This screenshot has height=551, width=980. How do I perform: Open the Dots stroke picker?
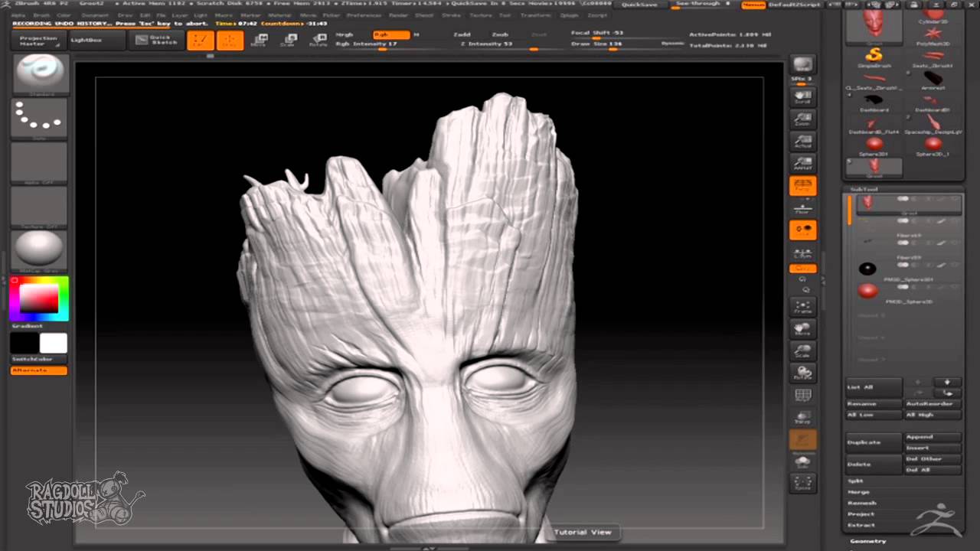(x=40, y=119)
